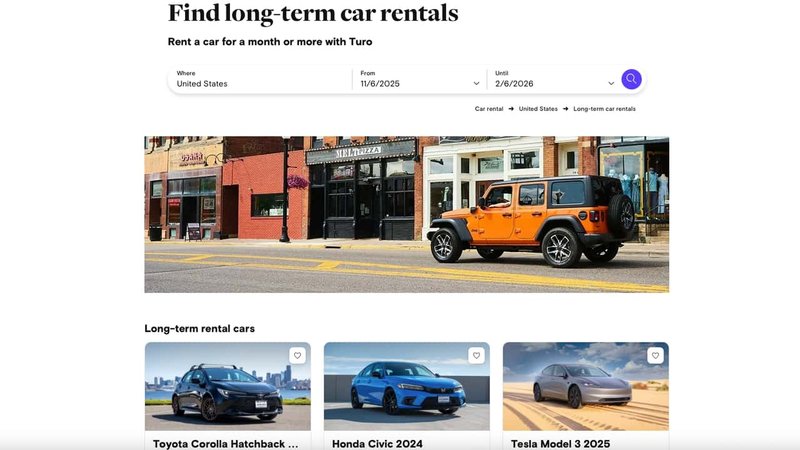Click the Where location input field
800x450 pixels.
[260, 79]
